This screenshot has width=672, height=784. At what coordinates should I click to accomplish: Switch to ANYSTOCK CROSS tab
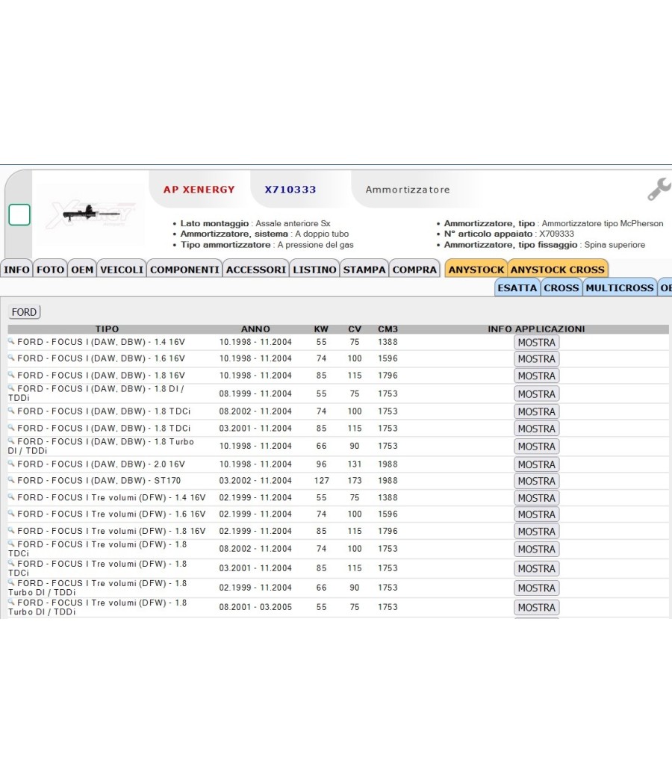tap(558, 270)
